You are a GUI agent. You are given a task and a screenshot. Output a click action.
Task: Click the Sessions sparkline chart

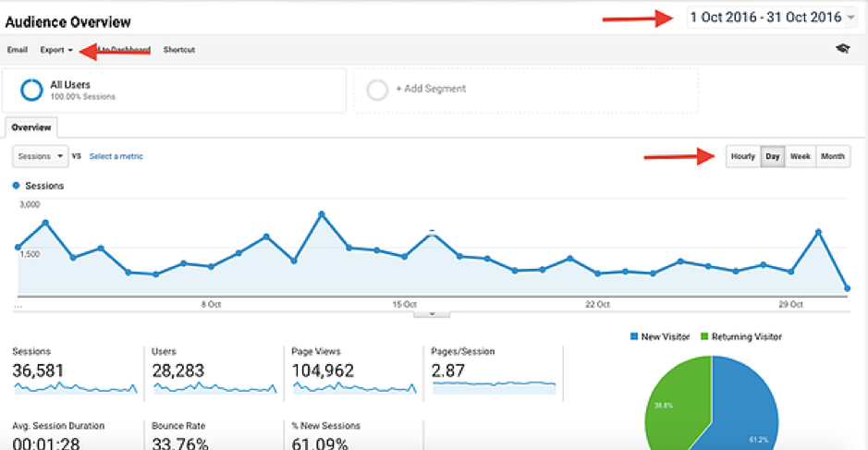(x=75, y=387)
